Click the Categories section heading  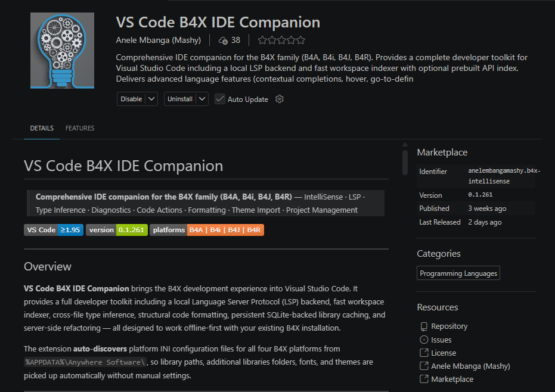[x=439, y=254]
